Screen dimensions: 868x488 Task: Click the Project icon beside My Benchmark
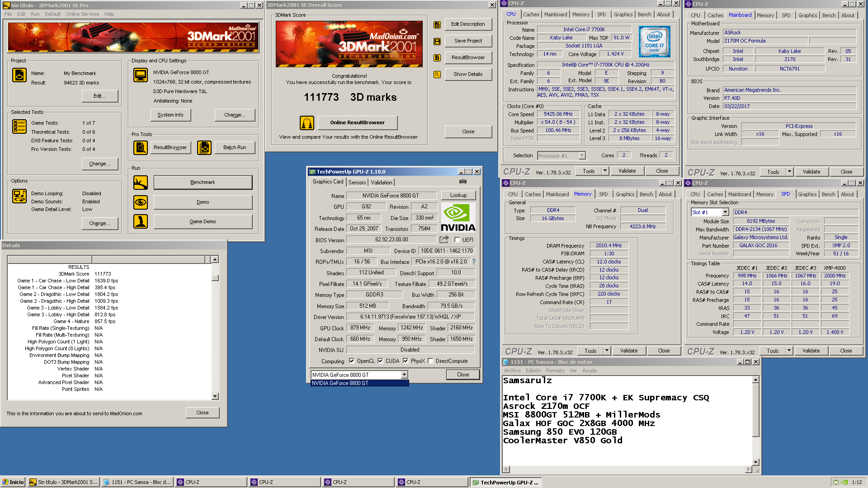(x=19, y=75)
